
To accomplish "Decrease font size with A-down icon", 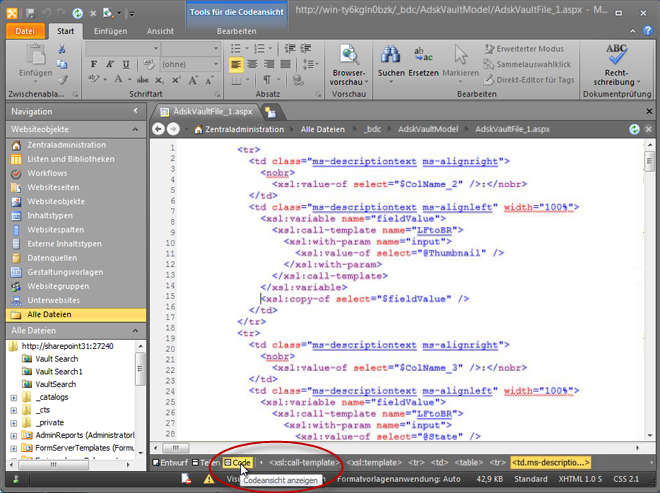I will click(x=209, y=80).
